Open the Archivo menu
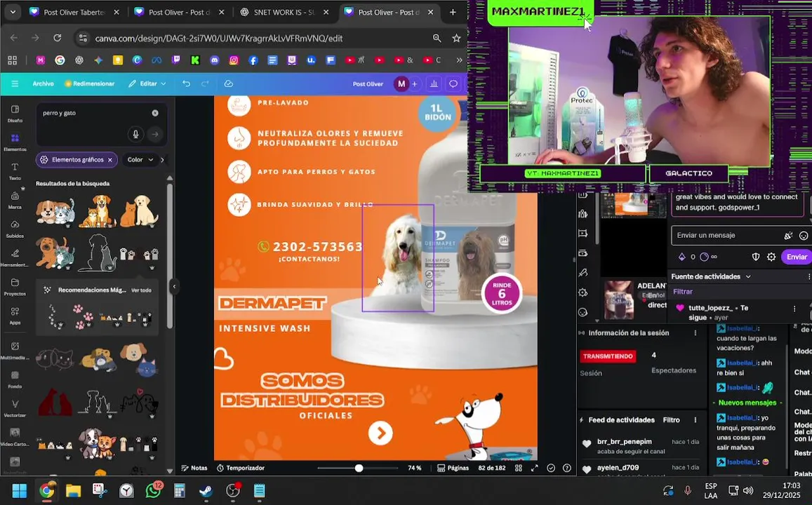The height and width of the screenshot is (505, 812). point(43,84)
